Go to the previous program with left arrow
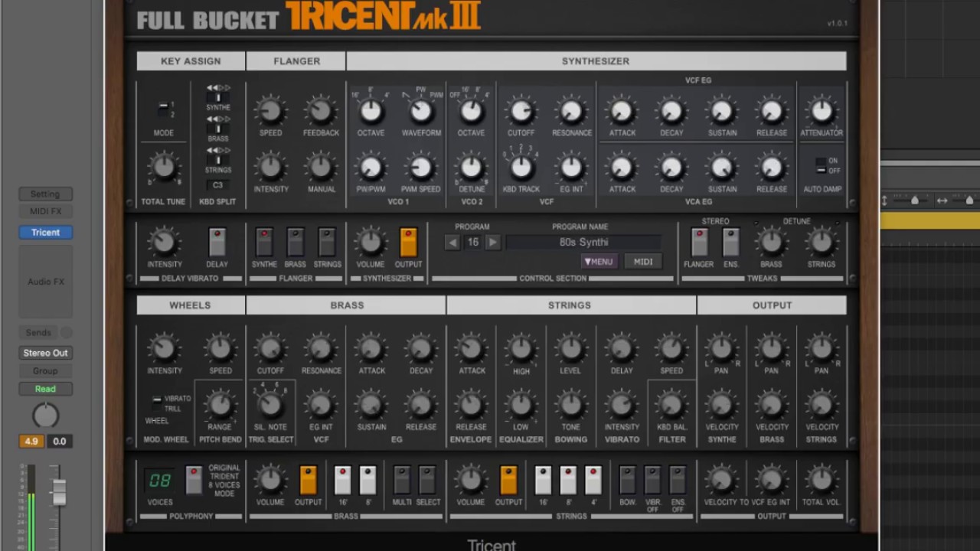980x551 pixels. click(452, 243)
